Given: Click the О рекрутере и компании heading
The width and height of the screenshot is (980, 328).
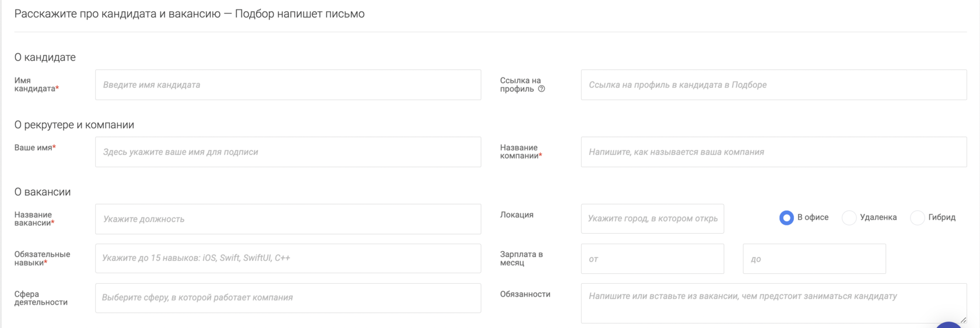Looking at the screenshot, I should (74, 125).
